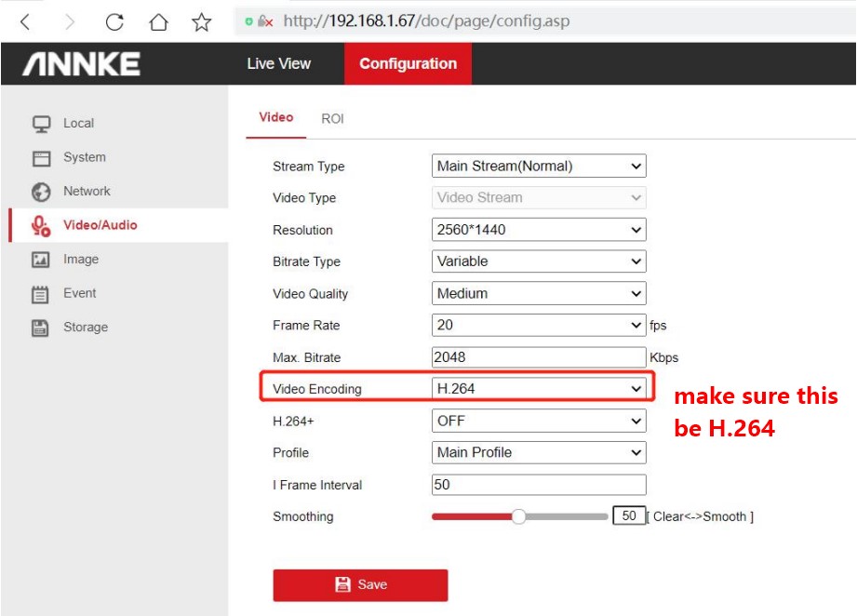Viewport: 857px width, 616px height.
Task: Go to browser home page icon
Action: (159, 20)
